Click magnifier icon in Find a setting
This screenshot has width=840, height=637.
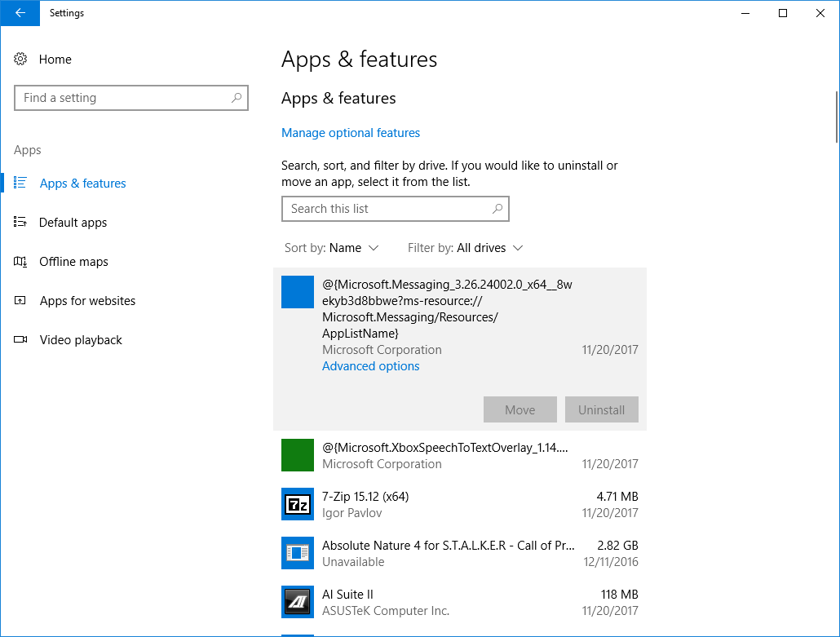coord(237,98)
